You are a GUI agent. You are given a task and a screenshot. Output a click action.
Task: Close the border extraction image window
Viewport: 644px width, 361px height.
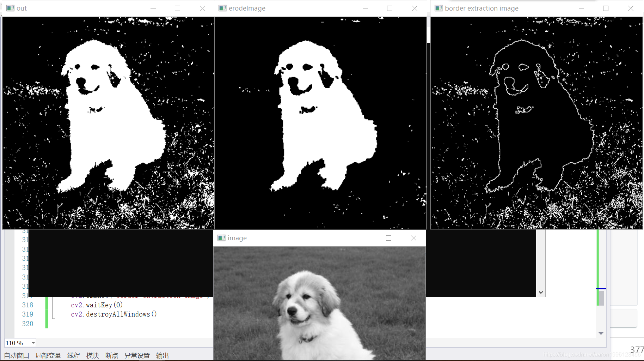point(631,8)
